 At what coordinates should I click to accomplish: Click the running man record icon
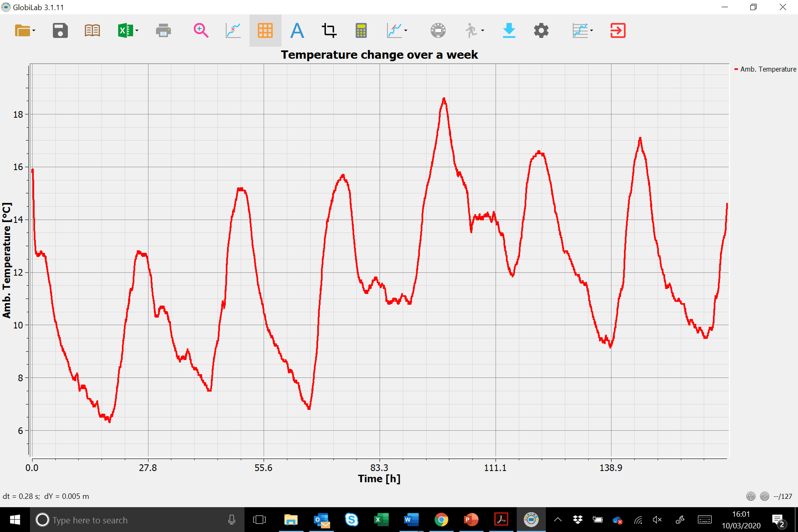[471, 31]
